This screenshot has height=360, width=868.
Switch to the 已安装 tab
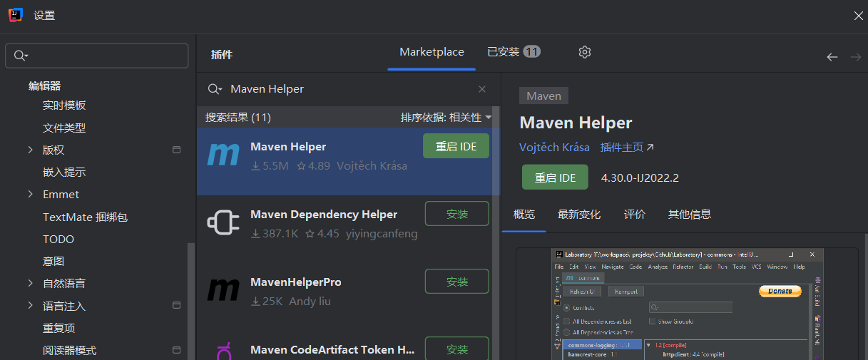[513, 52]
